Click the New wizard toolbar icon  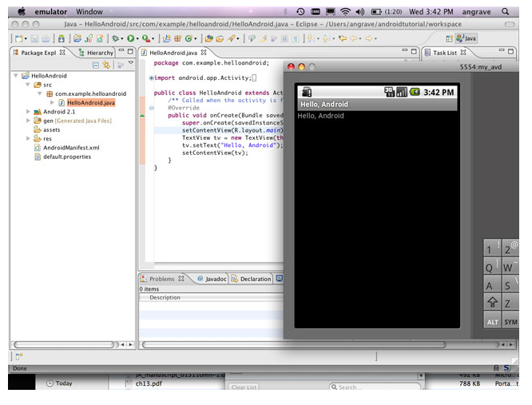19,38
